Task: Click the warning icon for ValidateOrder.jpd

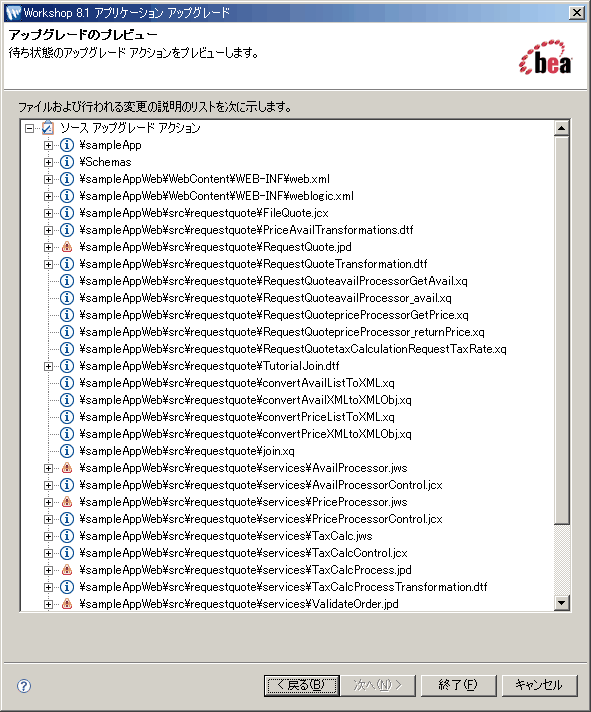Action: (67, 604)
